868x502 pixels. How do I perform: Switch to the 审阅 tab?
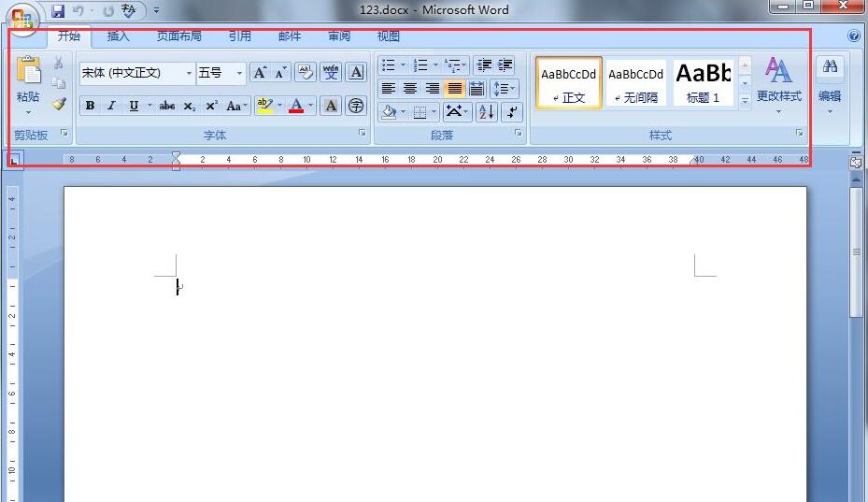[339, 36]
